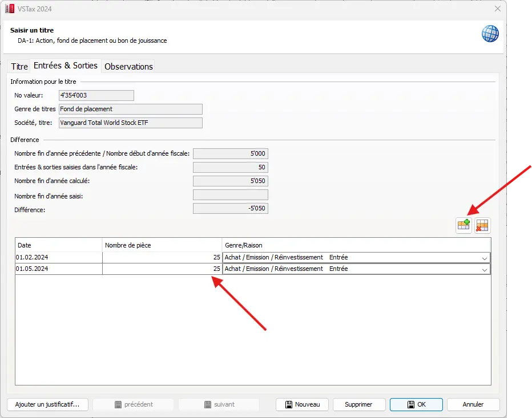Screen dimensions: 532x418
Task: Switch to the Titre tab
Action: (x=19, y=66)
